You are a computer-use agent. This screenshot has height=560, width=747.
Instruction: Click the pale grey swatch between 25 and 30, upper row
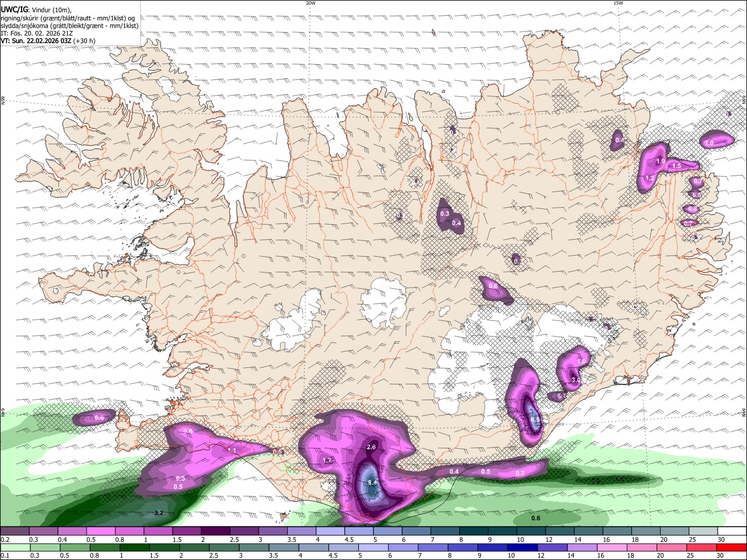coord(704,531)
